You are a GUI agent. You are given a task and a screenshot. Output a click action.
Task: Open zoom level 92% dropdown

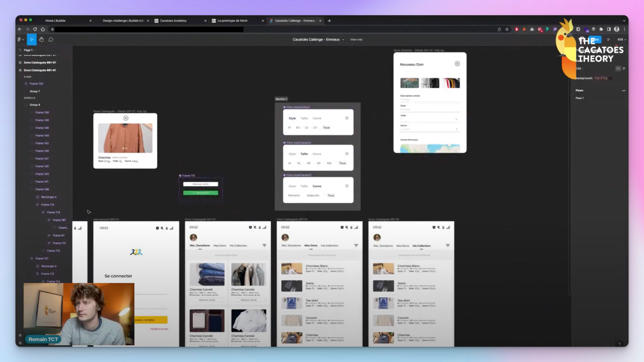click(621, 39)
